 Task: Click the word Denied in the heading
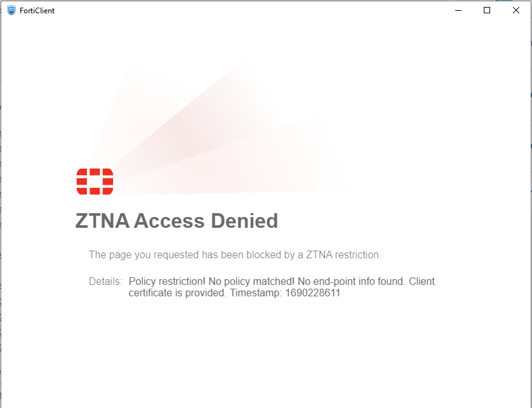(244, 221)
